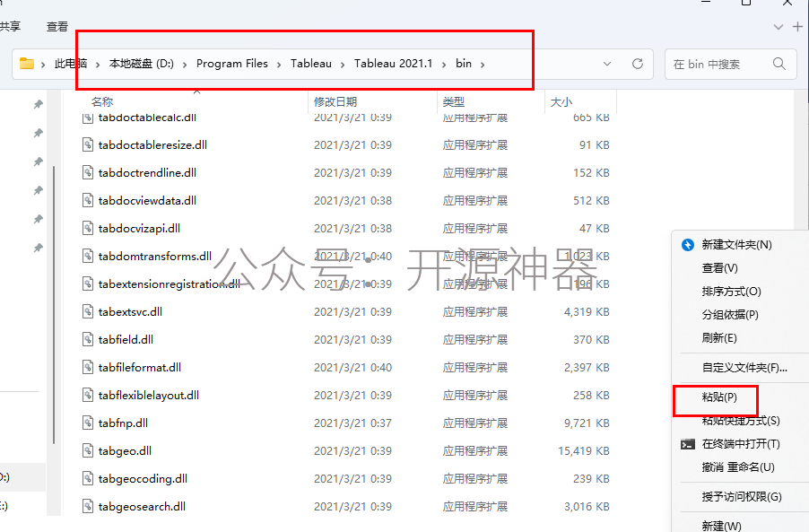The width and height of the screenshot is (809, 532).
Task: Select file name tabfnp.dll
Action: 123,423
